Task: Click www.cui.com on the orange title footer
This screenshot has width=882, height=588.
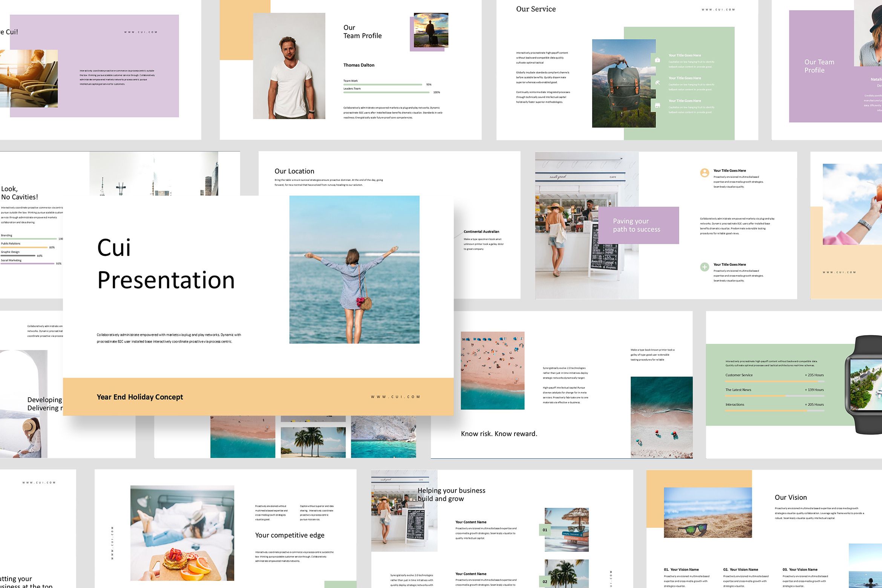Action: tap(395, 397)
